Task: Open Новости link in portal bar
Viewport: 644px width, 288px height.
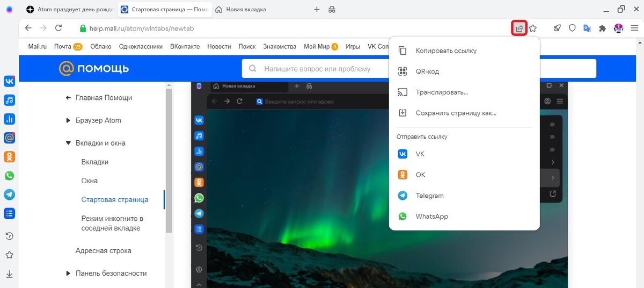Action: pos(219,47)
